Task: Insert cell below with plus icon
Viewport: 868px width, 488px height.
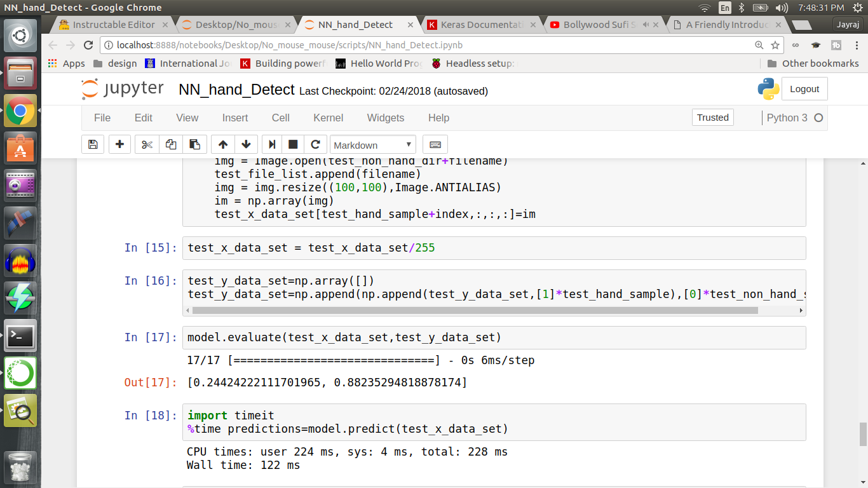Action: click(119, 144)
